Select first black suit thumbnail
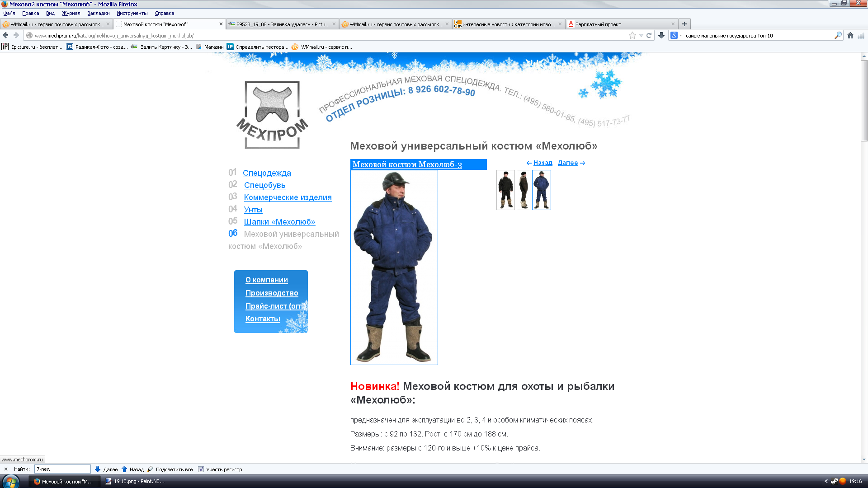This screenshot has width=868, height=488. [x=505, y=190]
